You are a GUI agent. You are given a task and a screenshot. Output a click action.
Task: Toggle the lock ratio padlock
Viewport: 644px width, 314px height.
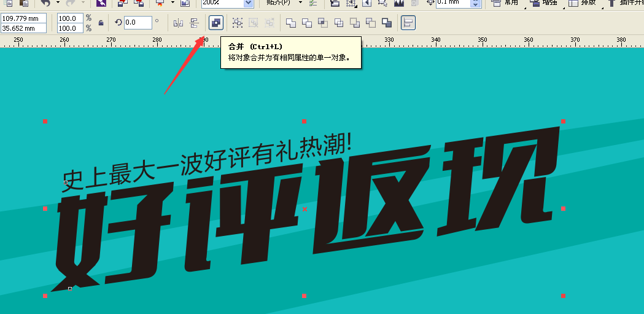coord(101,23)
